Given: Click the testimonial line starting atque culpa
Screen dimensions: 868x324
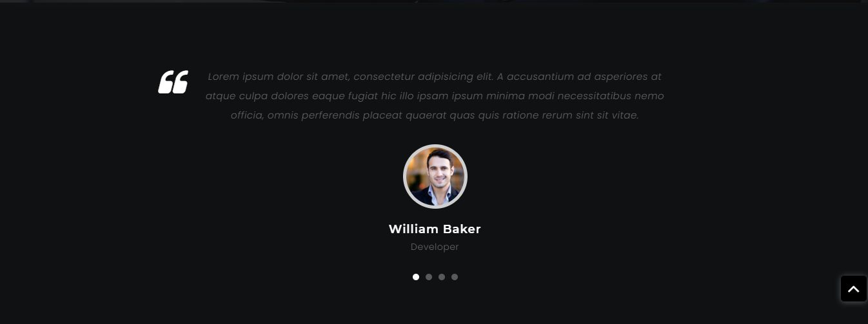Looking at the screenshot, I should tap(435, 96).
